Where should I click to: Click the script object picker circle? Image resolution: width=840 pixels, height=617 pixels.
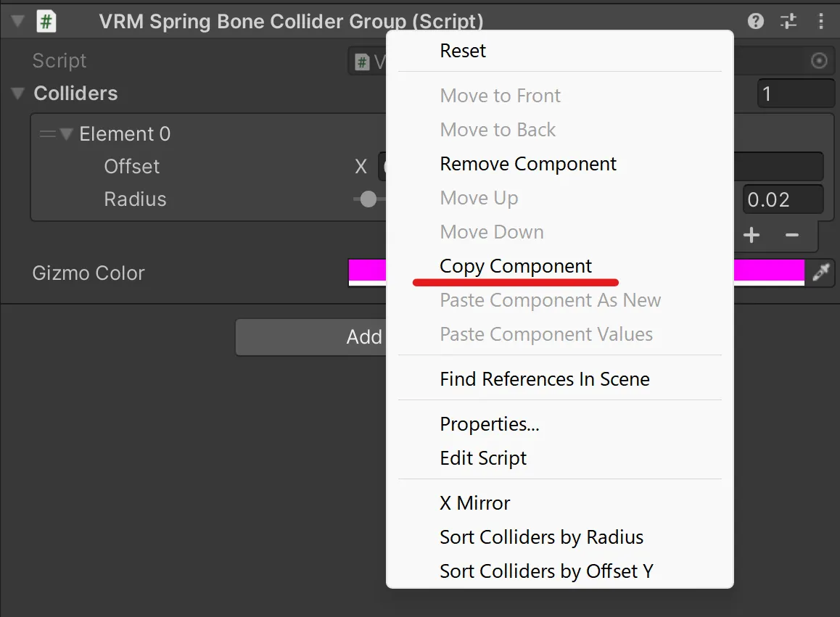click(x=819, y=60)
